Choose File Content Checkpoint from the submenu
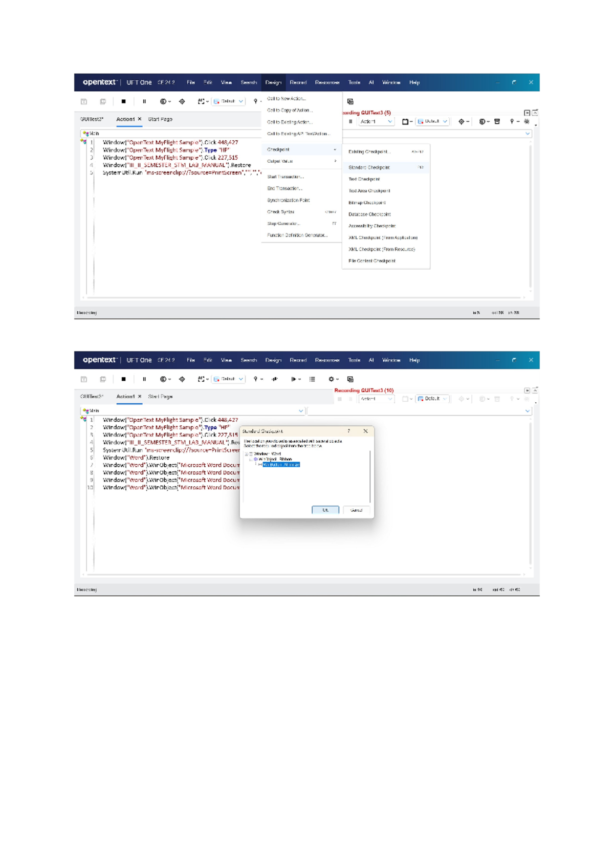Image resolution: width=614 pixels, height=868 pixels. pos(386,261)
